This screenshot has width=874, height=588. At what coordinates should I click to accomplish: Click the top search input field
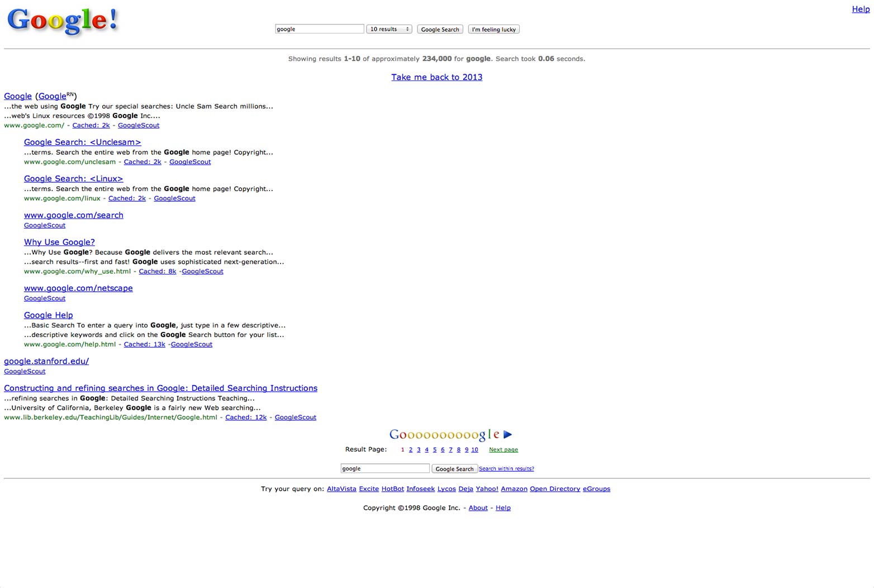point(320,29)
